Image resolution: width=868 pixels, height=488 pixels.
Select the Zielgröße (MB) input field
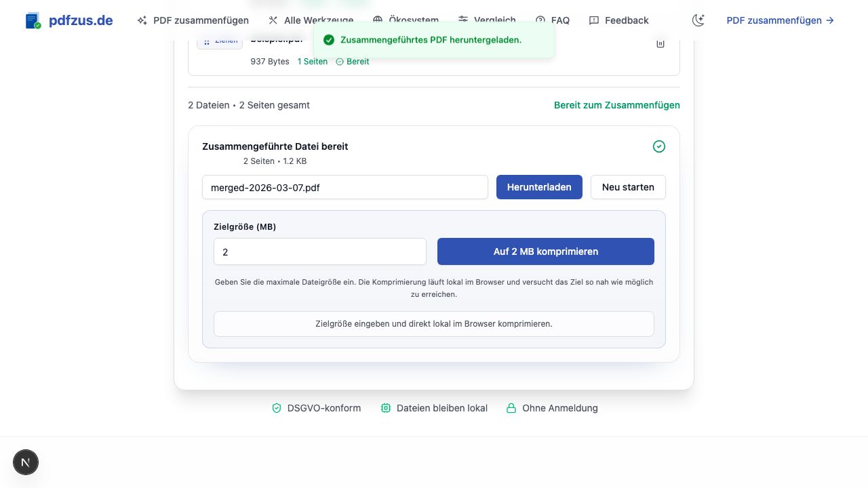click(x=319, y=251)
